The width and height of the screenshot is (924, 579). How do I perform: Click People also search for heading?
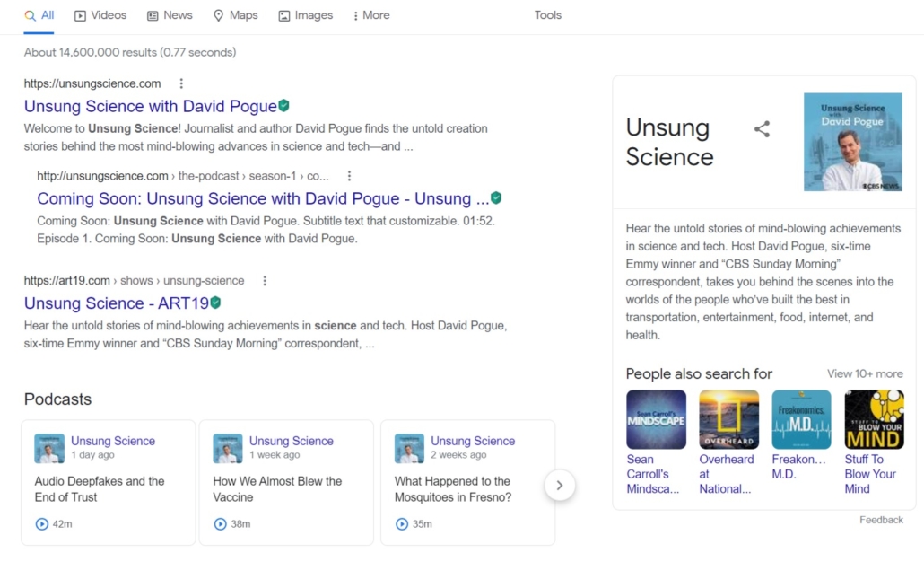(x=699, y=373)
